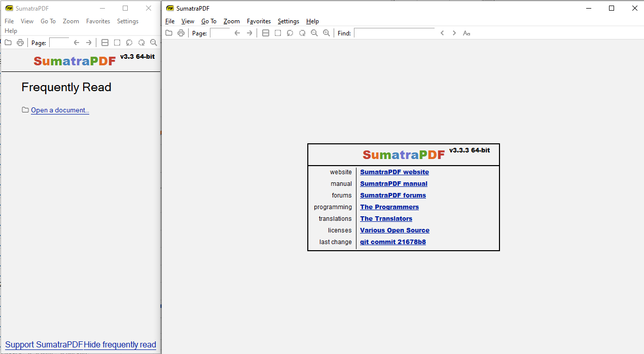Hide frequently read documents
Image resolution: width=644 pixels, height=354 pixels.
pos(120,344)
